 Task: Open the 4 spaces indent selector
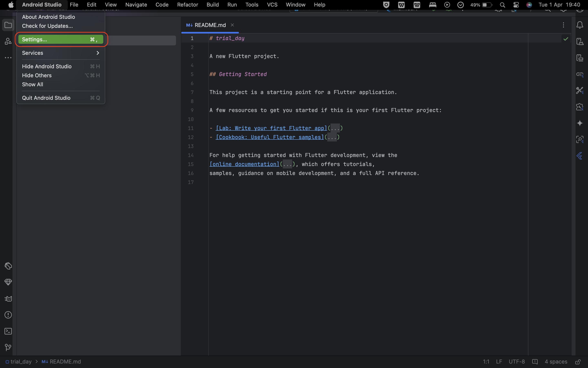pyautogui.click(x=556, y=362)
